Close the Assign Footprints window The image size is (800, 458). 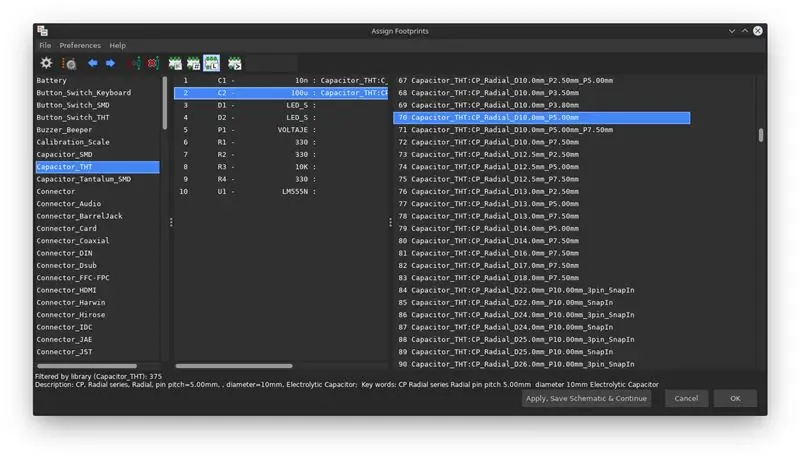758,31
